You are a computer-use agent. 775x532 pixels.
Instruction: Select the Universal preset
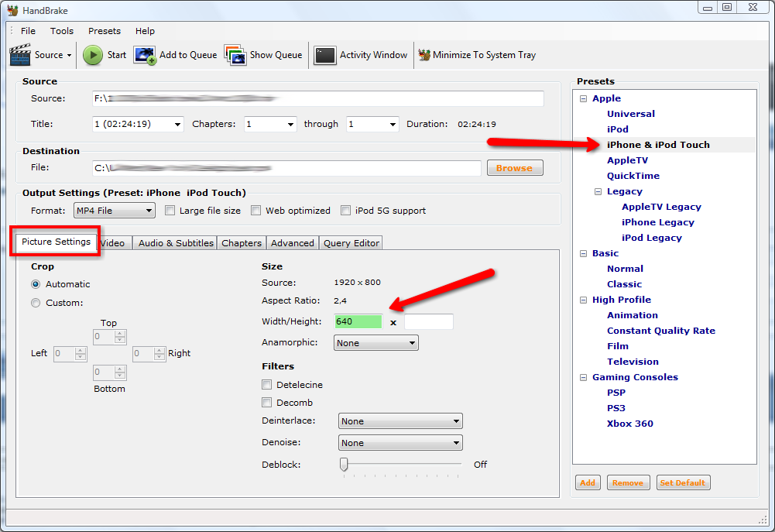click(x=631, y=114)
